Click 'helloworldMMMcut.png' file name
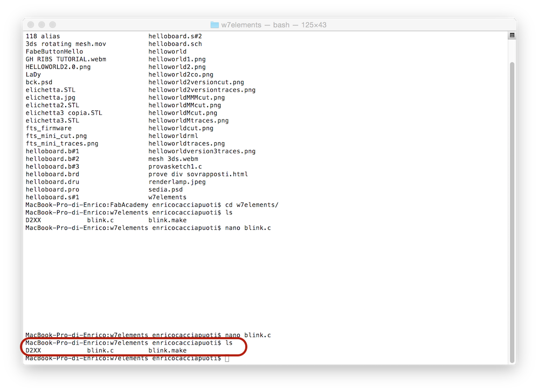 (186, 97)
